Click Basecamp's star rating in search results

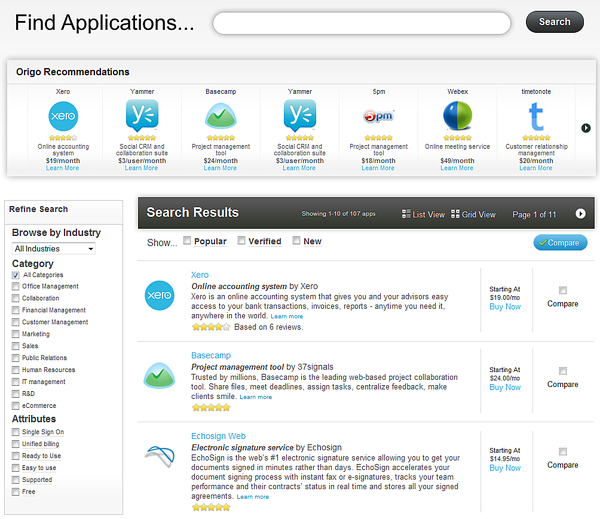click(x=211, y=408)
